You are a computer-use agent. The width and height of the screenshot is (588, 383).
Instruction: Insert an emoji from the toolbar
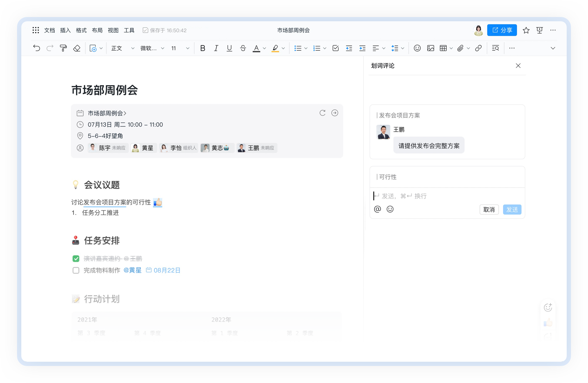coord(417,48)
